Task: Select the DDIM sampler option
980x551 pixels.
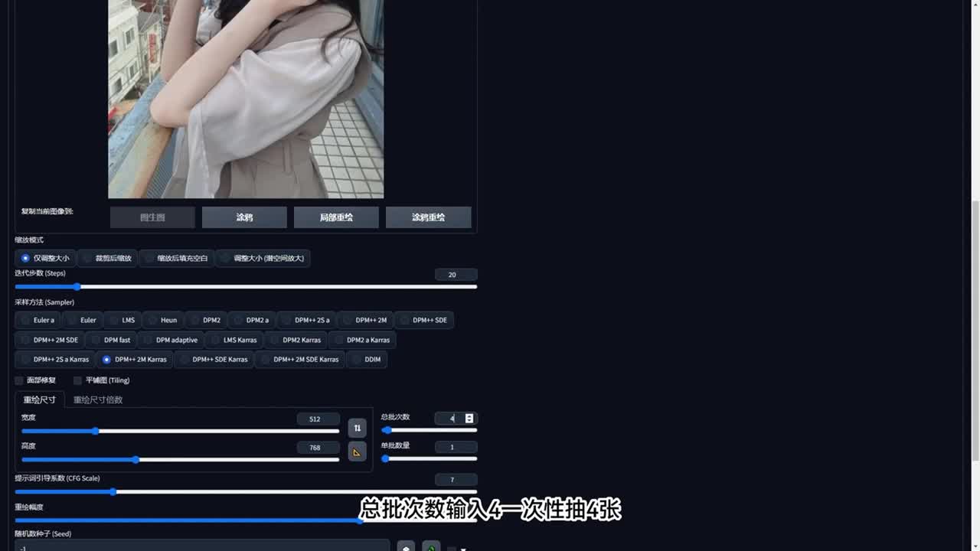Action: pyautogui.click(x=367, y=359)
